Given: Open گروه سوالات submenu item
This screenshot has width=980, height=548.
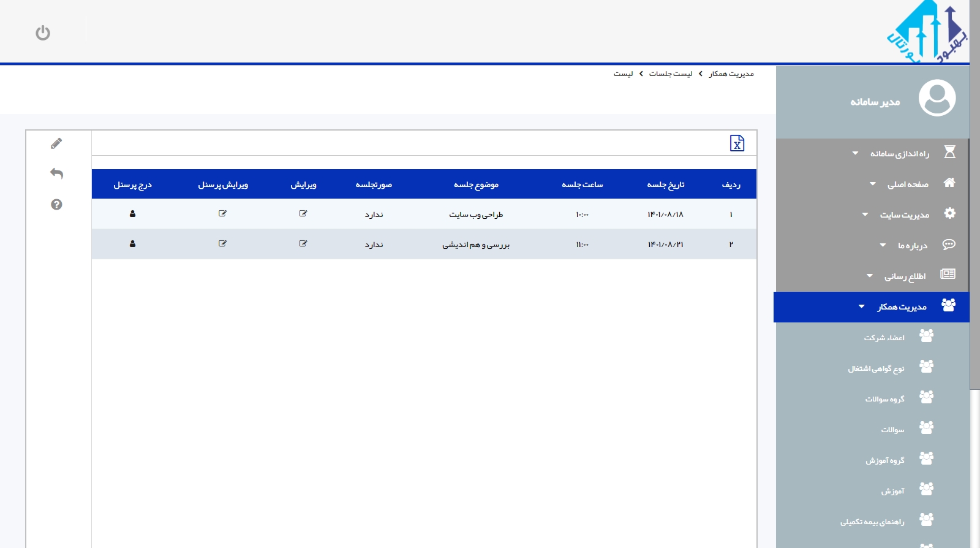Looking at the screenshot, I should (x=884, y=399).
